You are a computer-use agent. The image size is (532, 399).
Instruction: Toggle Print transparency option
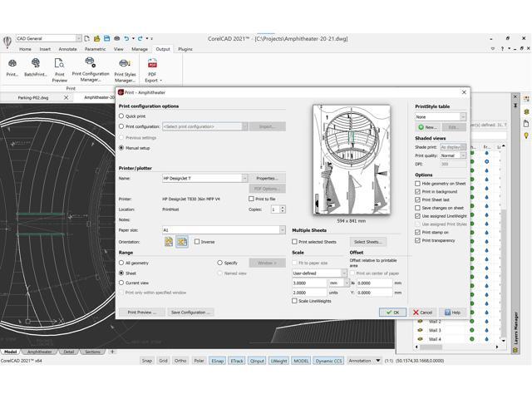tap(417, 240)
